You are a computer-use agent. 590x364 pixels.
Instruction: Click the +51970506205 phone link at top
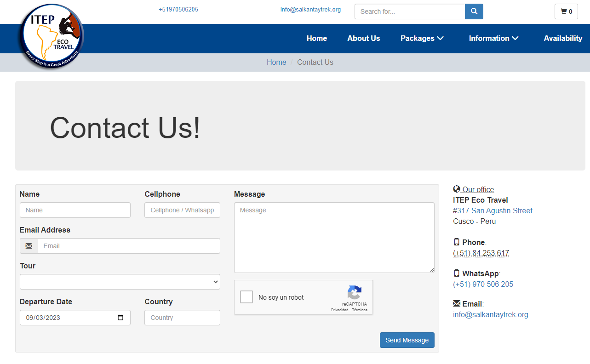point(178,9)
